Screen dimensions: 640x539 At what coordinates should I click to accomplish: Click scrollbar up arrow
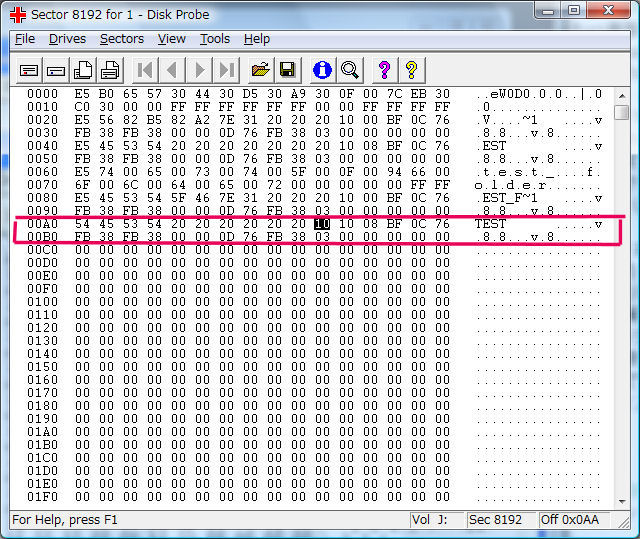point(622,96)
